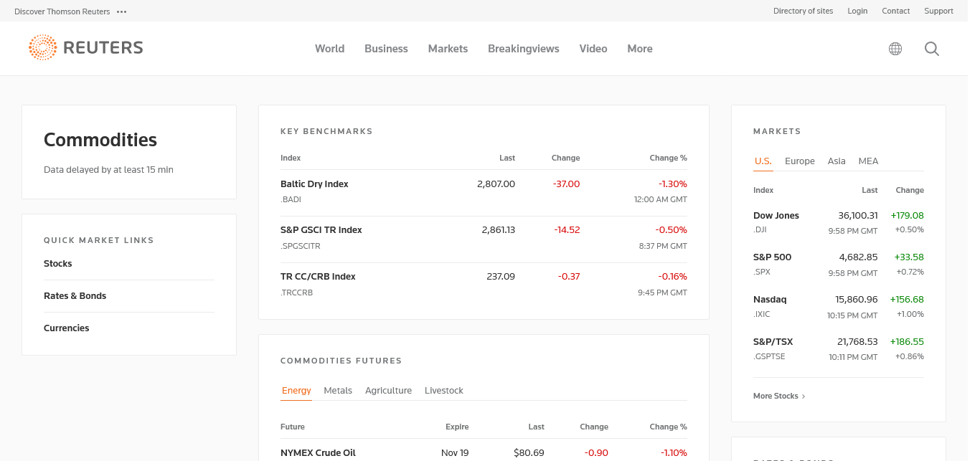Screen dimensions: 980x461
Task: Click the globe edition icon
Action: click(895, 49)
